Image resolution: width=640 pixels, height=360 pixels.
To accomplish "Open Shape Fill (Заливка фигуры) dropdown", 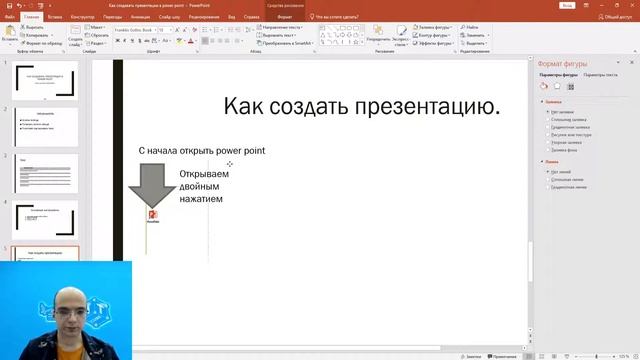I will coord(432,27).
